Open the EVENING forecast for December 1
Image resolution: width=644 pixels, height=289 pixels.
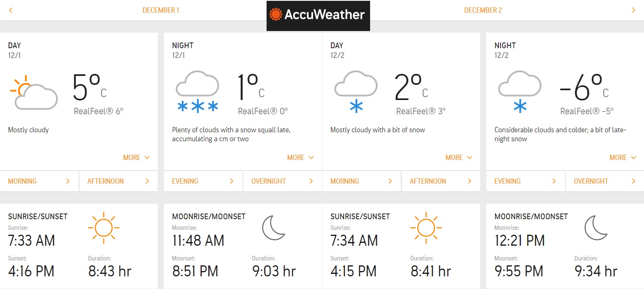(203, 181)
